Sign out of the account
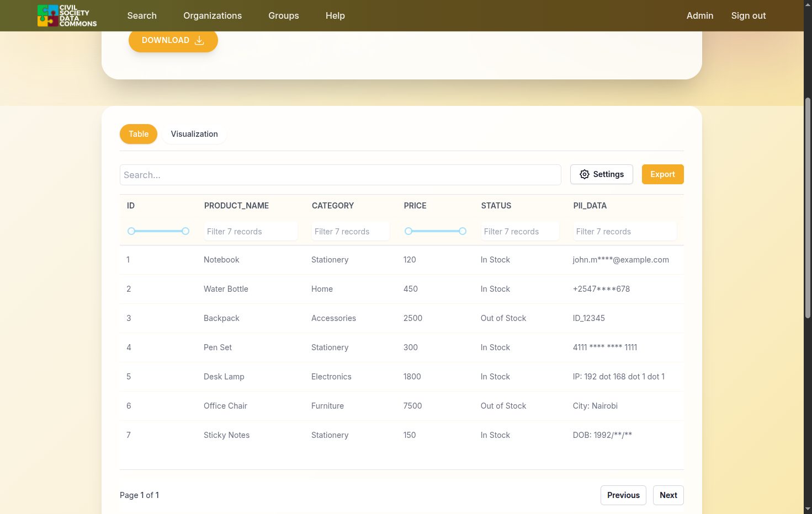 point(749,15)
